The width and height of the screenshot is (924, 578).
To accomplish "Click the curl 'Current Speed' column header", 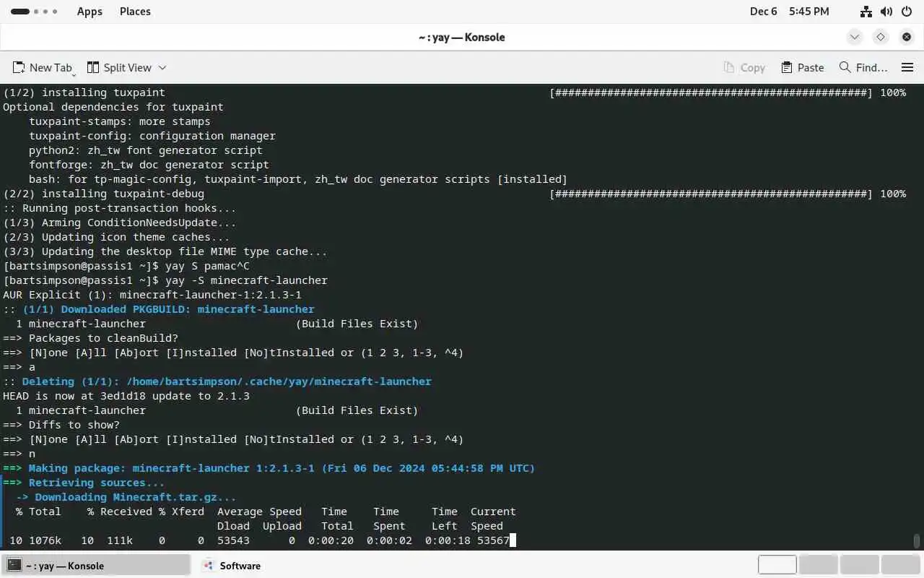I will pyautogui.click(x=493, y=519).
